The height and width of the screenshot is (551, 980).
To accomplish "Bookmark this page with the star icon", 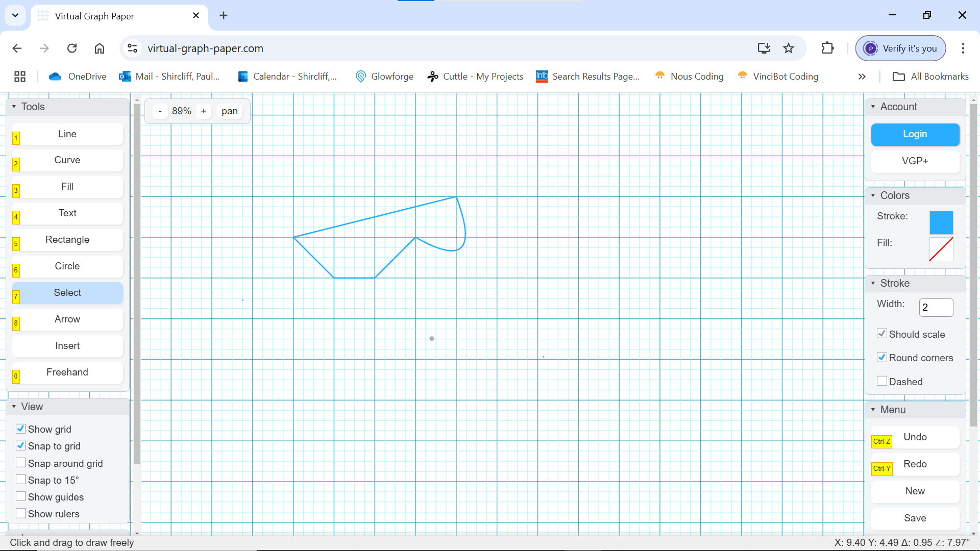I will (x=788, y=48).
